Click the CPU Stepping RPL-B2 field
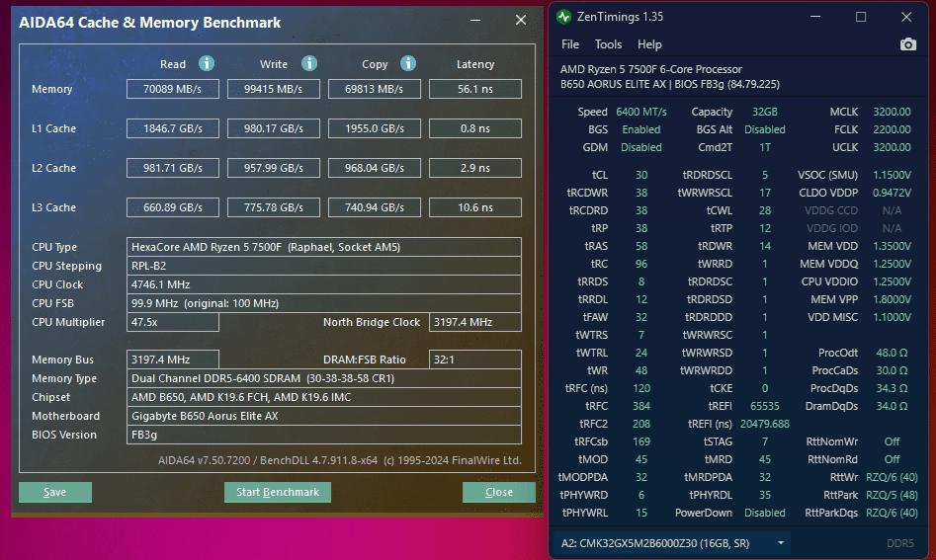Screen dimensions: 936x560 coord(324,266)
